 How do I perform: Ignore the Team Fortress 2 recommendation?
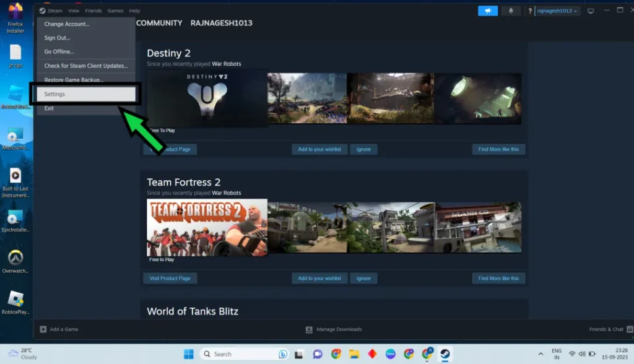[363, 279]
